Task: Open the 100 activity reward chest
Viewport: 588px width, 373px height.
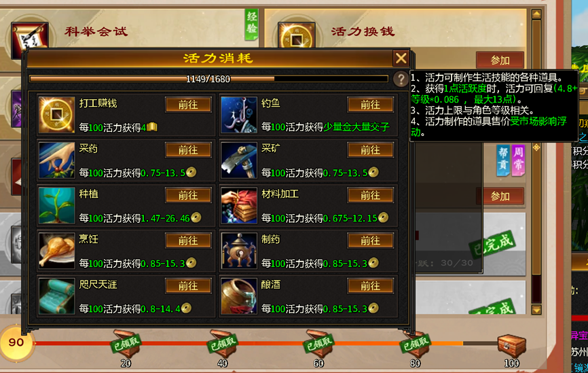Action: 511,346
